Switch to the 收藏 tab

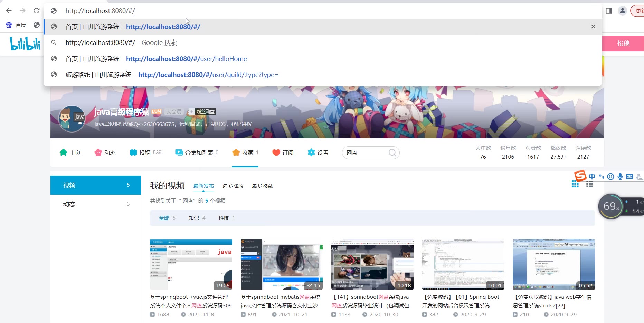(245, 153)
